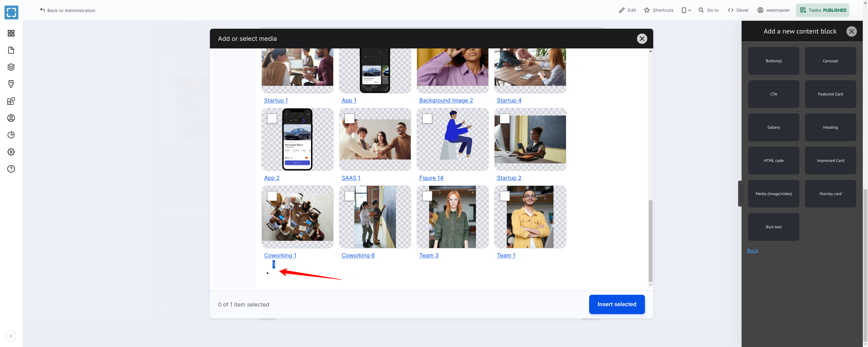Open the Coworking 1 media link

280,255
